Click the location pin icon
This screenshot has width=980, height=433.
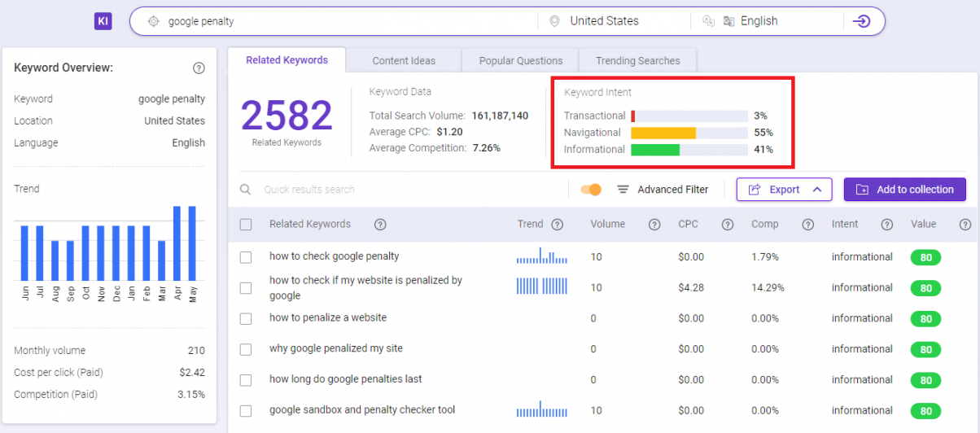[x=554, y=21]
